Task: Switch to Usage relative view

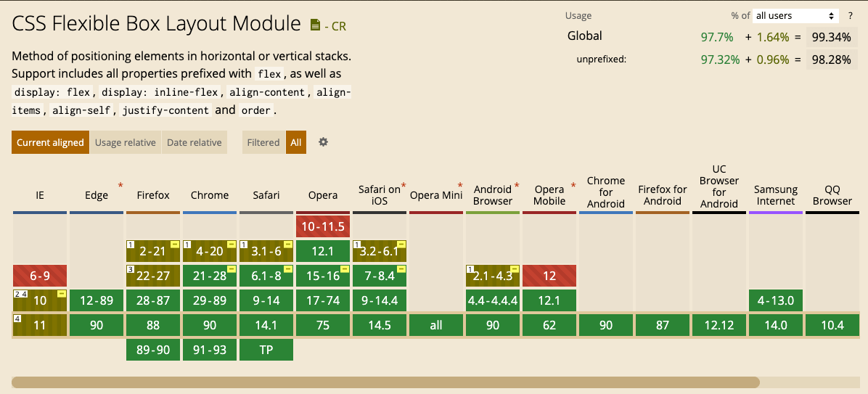Action: 126,143
